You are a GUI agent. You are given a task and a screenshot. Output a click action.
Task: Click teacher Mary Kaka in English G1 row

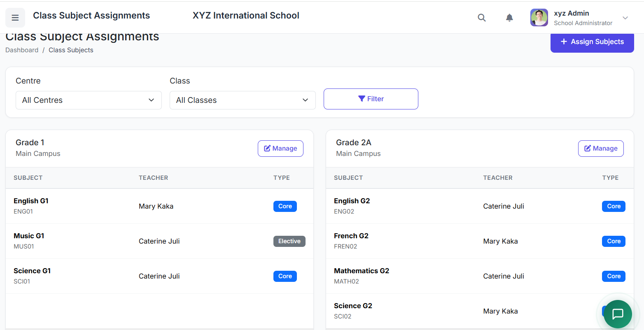point(156,206)
